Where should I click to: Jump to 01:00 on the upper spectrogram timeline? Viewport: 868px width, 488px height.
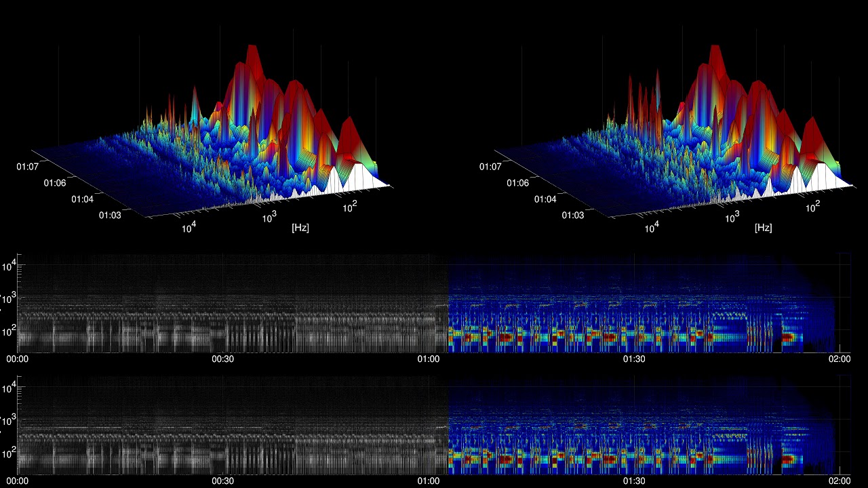[429, 359]
